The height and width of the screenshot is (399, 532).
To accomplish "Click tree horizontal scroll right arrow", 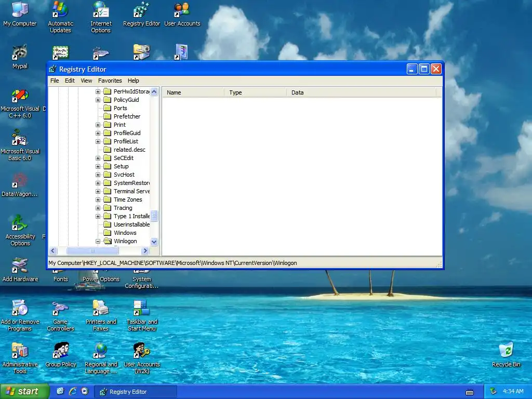I will pos(145,251).
